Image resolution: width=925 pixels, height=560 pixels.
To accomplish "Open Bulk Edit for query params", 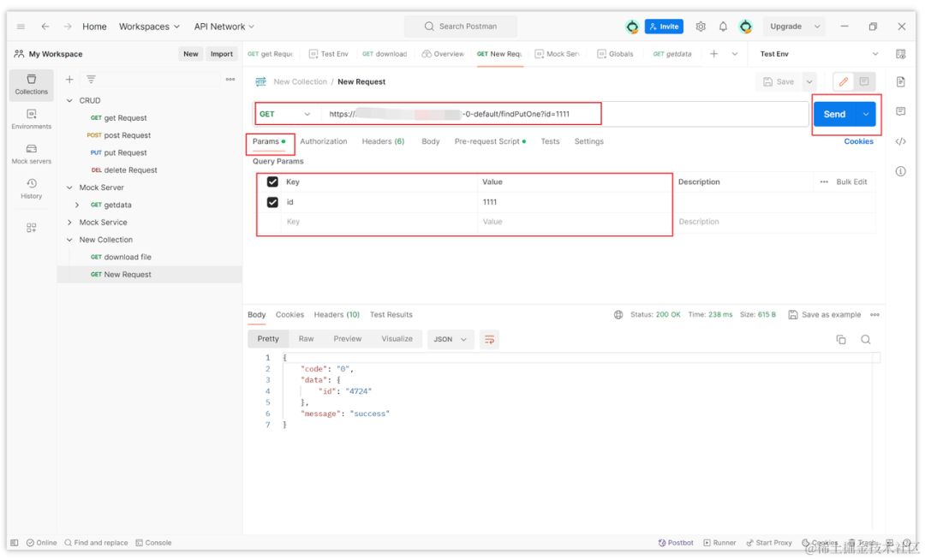I will click(x=854, y=182).
